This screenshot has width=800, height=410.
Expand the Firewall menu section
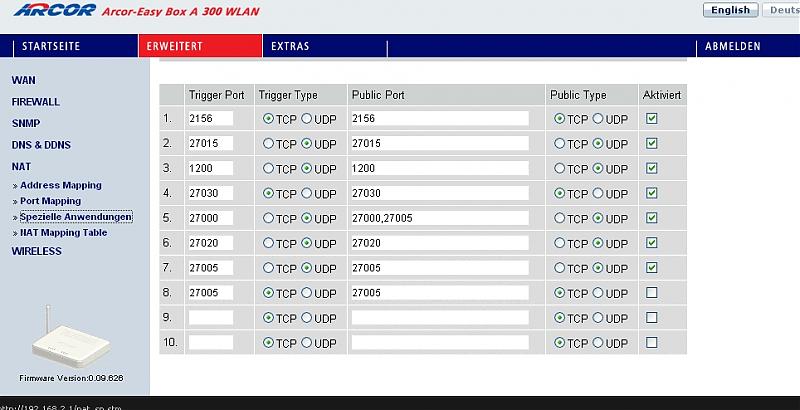[x=36, y=102]
